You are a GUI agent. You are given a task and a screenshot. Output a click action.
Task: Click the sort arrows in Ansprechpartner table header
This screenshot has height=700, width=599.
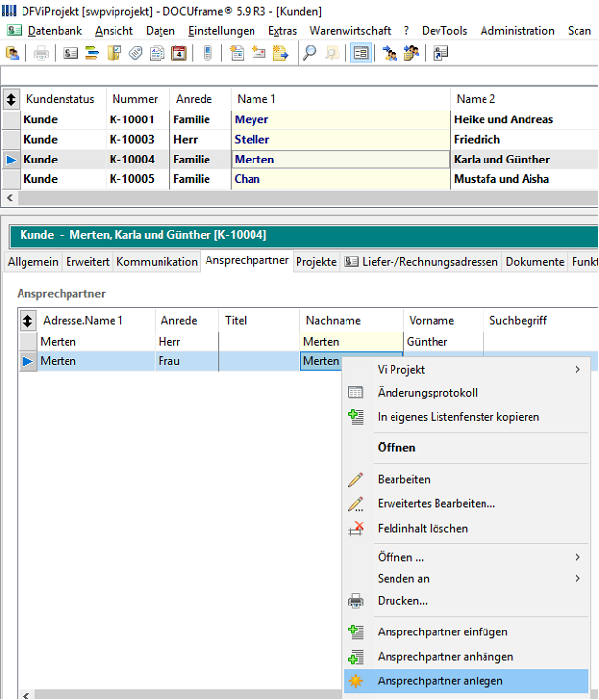tap(27, 320)
